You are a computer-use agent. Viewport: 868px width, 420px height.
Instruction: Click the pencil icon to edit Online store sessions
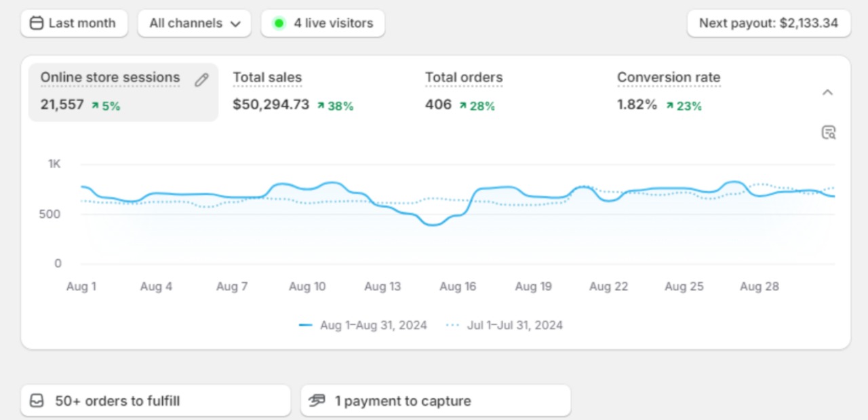coord(201,79)
